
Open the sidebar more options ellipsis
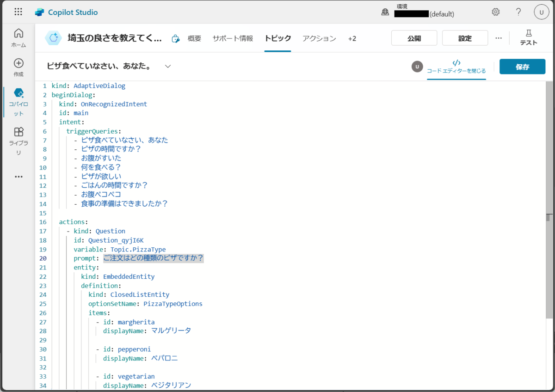(x=18, y=177)
